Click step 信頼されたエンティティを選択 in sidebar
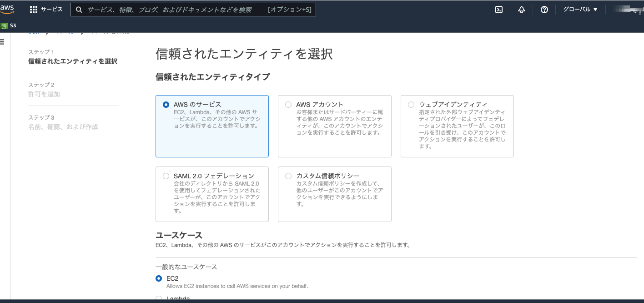 [73, 61]
